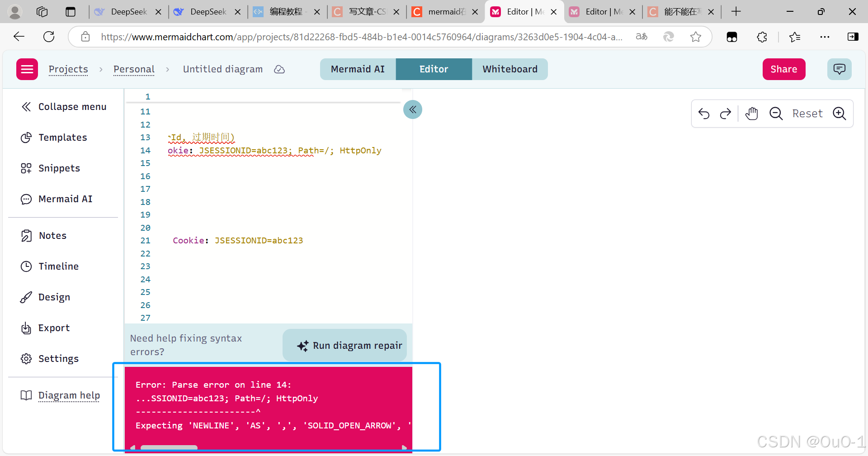This screenshot has height=456, width=868.
Task: Open the comments chat icon
Action: pyautogui.click(x=840, y=69)
